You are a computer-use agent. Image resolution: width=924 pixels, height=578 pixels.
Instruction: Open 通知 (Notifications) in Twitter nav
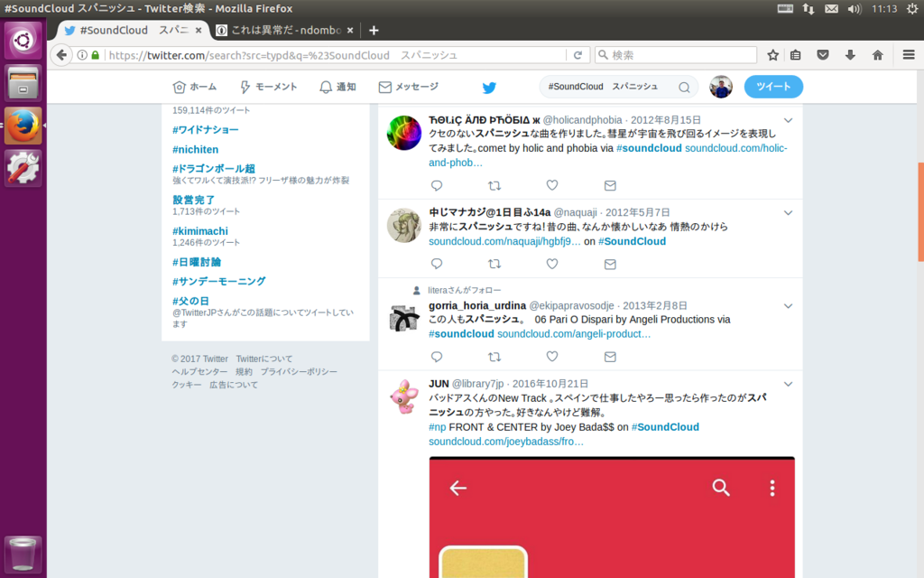[337, 87]
